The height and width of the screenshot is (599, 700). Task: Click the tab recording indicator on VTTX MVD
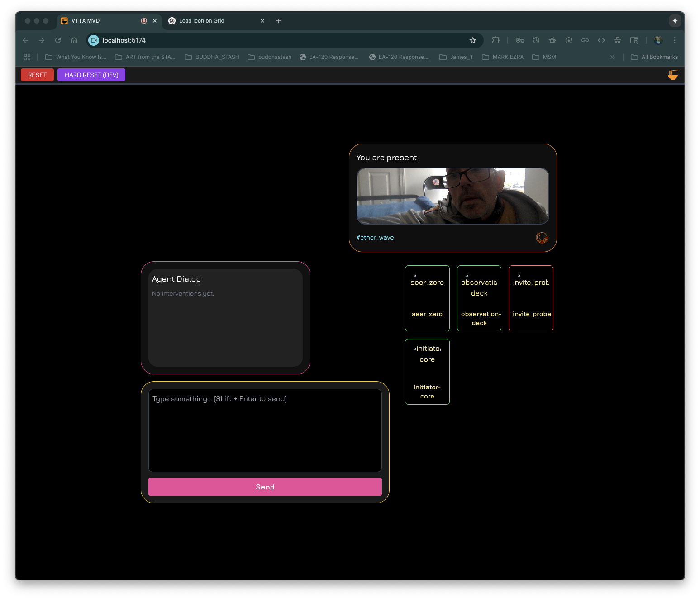point(144,21)
